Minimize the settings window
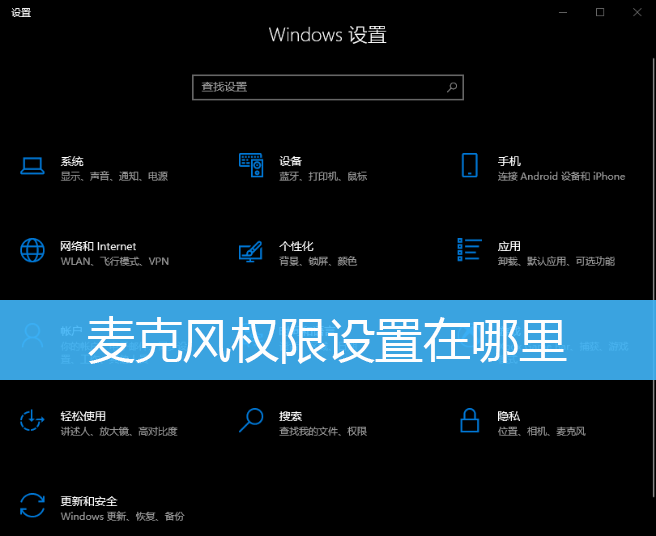The image size is (656, 536). (x=563, y=12)
